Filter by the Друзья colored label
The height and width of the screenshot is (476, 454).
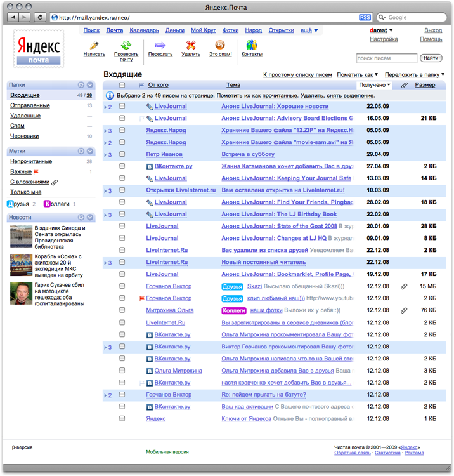click(19, 204)
